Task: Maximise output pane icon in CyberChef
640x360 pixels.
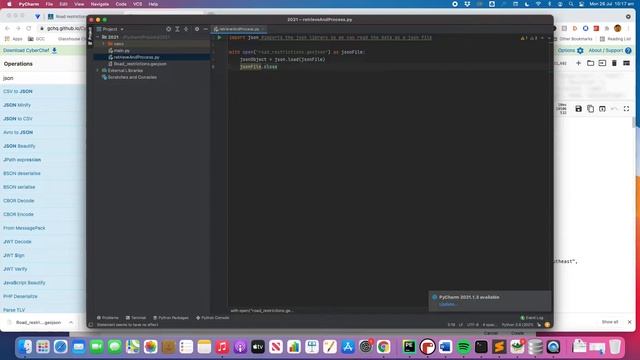Action: (626, 109)
